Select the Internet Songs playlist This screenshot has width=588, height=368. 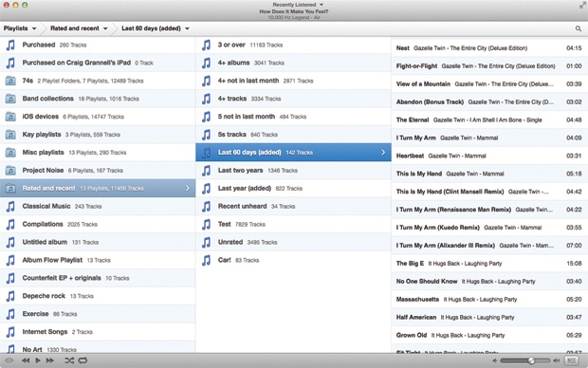98,332
